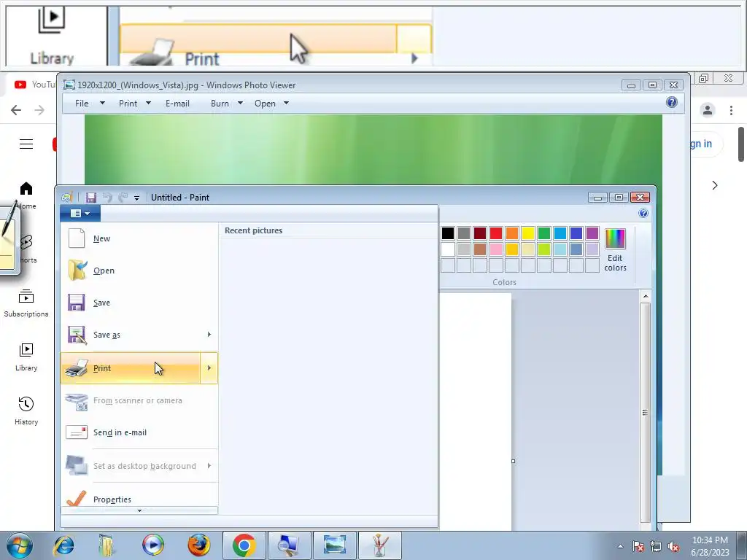Click the taskbar clock

(710, 546)
